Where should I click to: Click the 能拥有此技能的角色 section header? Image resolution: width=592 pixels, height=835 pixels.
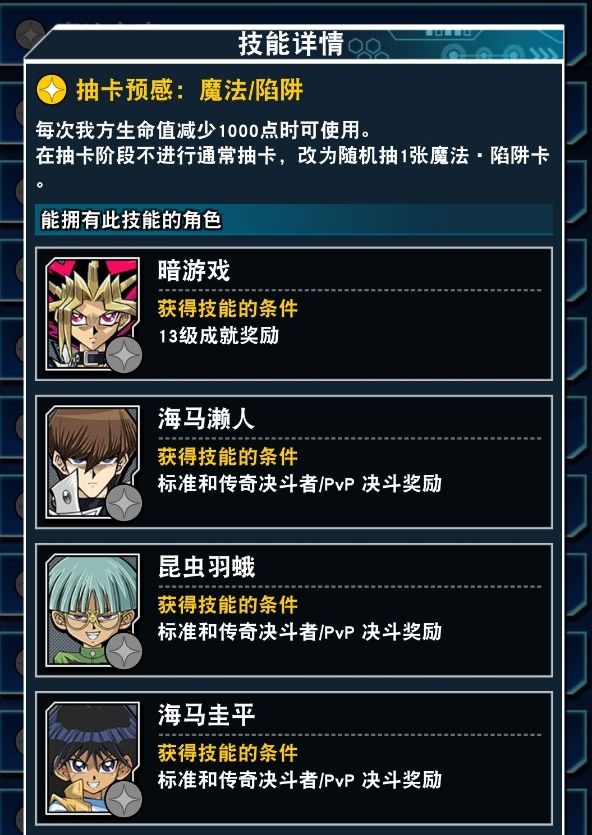click(x=294, y=219)
